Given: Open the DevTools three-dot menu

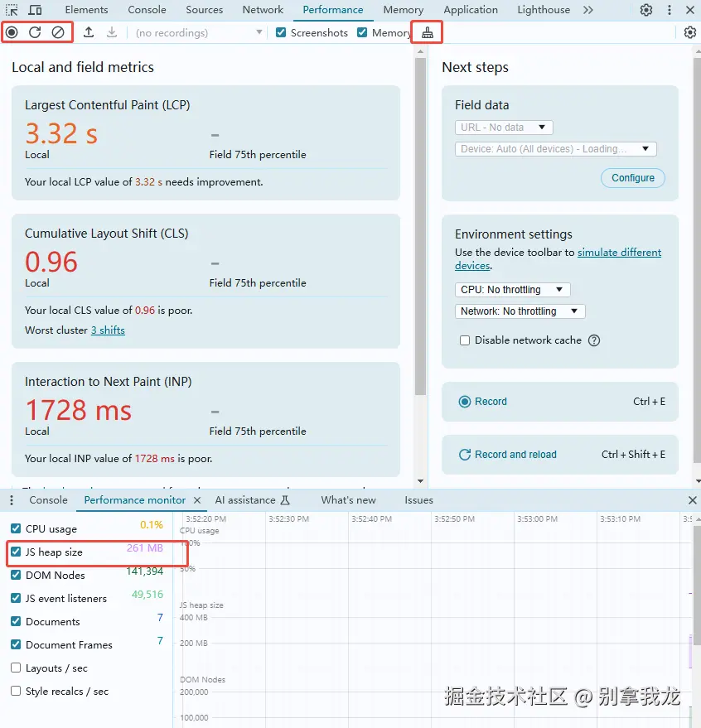Looking at the screenshot, I should [670, 10].
